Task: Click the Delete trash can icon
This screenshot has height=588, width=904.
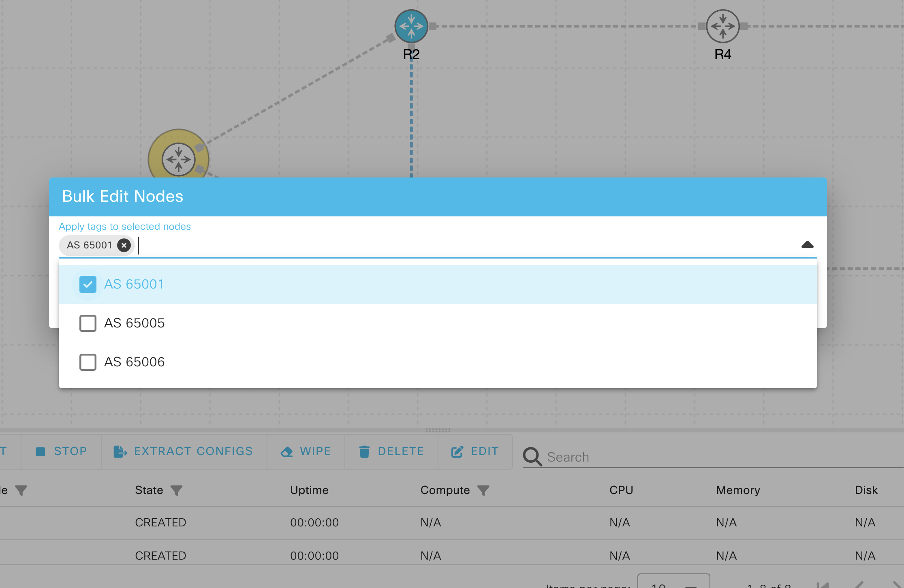Action: (364, 451)
